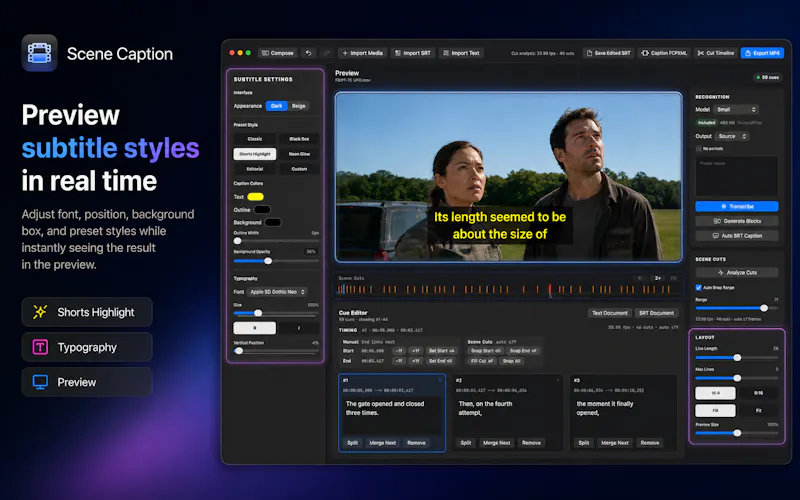Screen dimensions: 800x500
Task: Click Merge Next on cue #2
Action: 496,443
